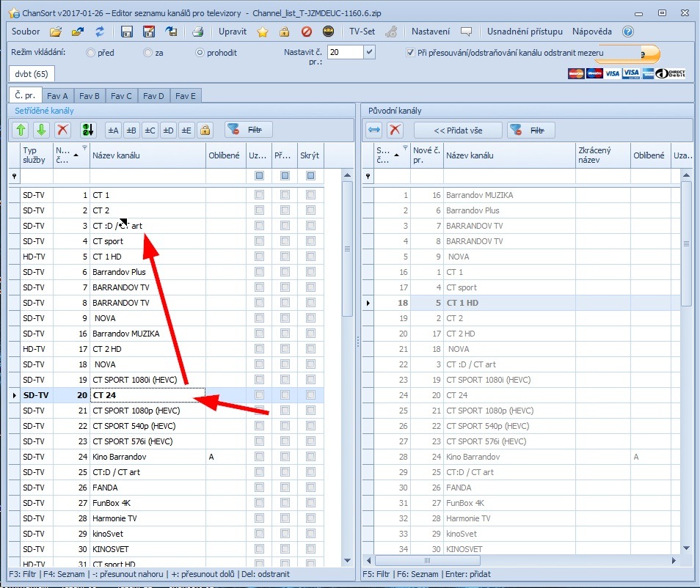Viewport: 700px width, 588px height.
Task: Toggle favorite list D with ±D button
Action: pos(168,131)
